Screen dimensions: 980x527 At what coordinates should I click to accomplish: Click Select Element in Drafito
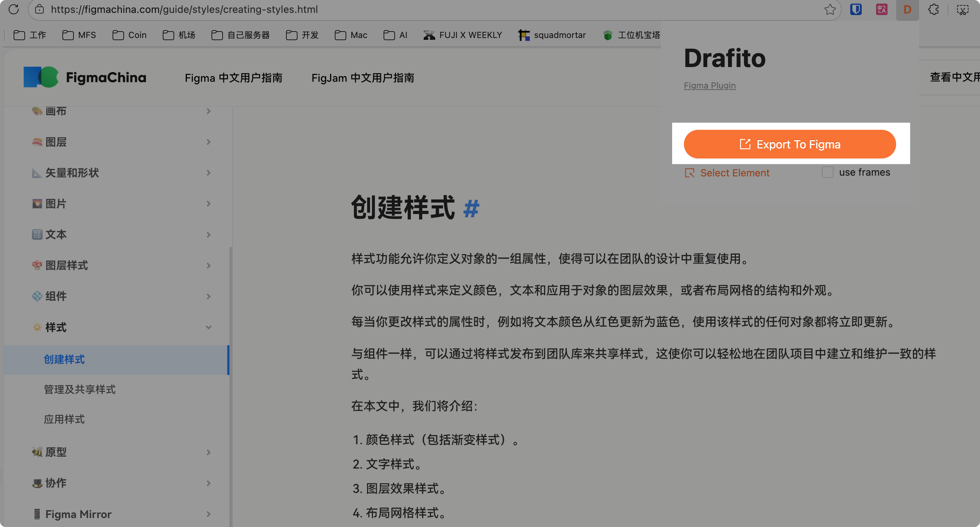click(727, 173)
